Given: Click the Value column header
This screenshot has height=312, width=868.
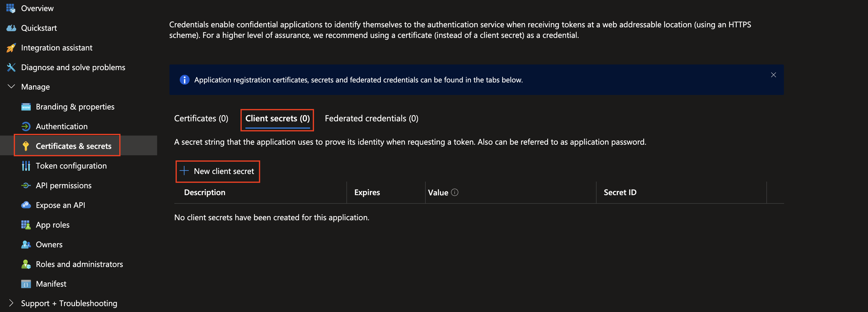Looking at the screenshot, I should [x=438, y=193].
